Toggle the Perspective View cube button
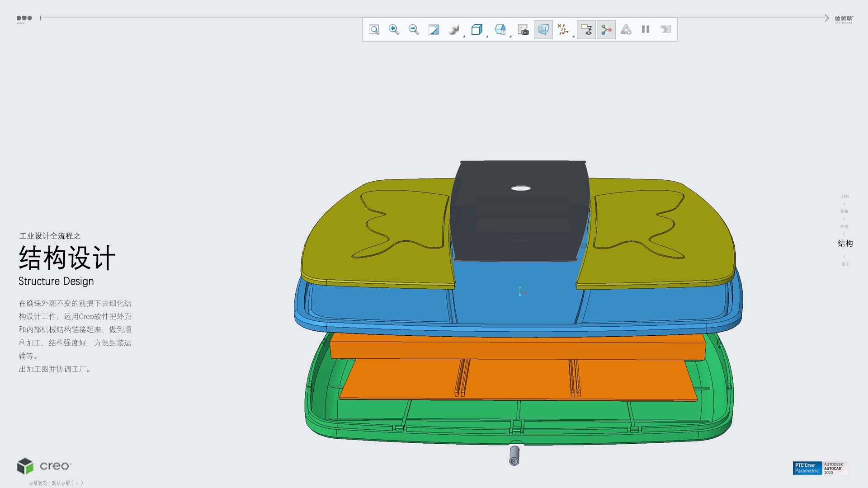Screen dimensions: 868x488 pos(543,30)
